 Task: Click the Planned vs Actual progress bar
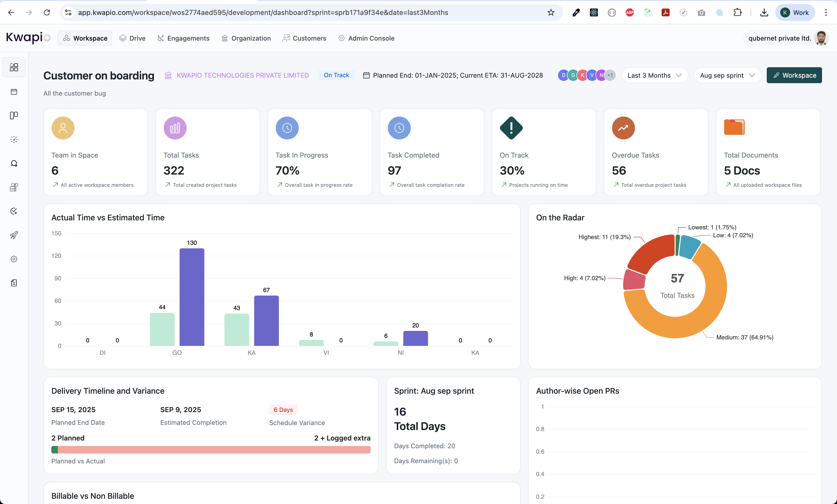[x=210, y=450]
